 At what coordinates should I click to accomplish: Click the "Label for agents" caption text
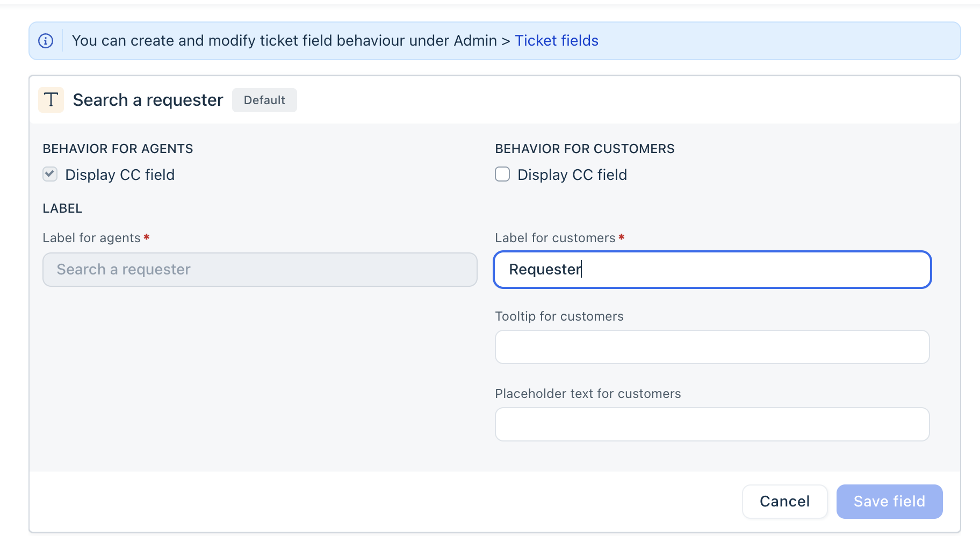pos(91,238)
